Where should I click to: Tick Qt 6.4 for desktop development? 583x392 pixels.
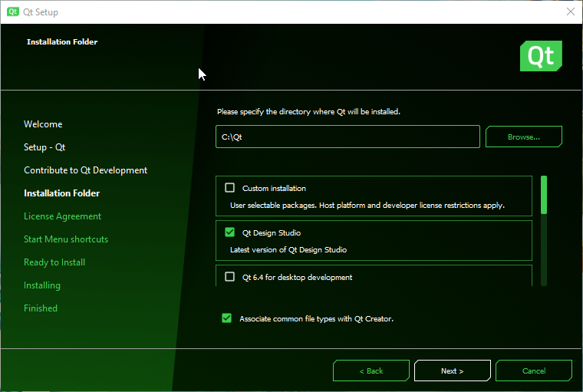coord(230,277)
